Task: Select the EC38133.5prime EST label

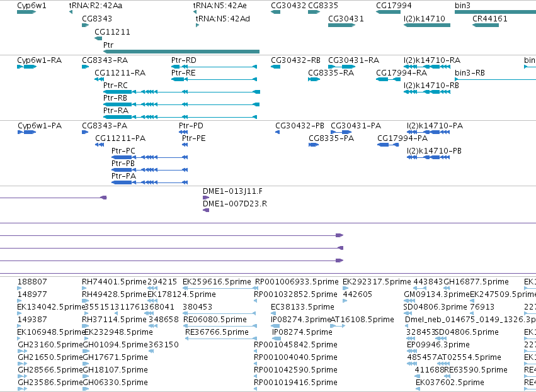Action: (302, 307)
